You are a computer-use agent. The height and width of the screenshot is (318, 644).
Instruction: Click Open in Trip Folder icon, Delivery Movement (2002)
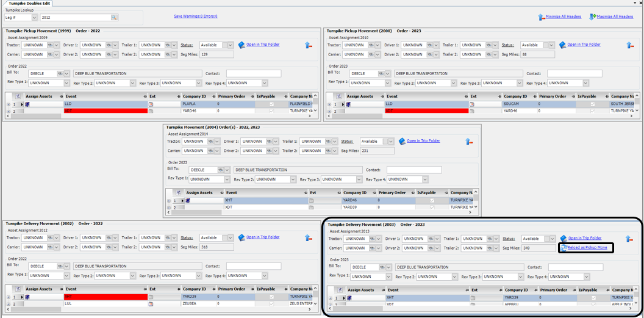click(241, 237)
